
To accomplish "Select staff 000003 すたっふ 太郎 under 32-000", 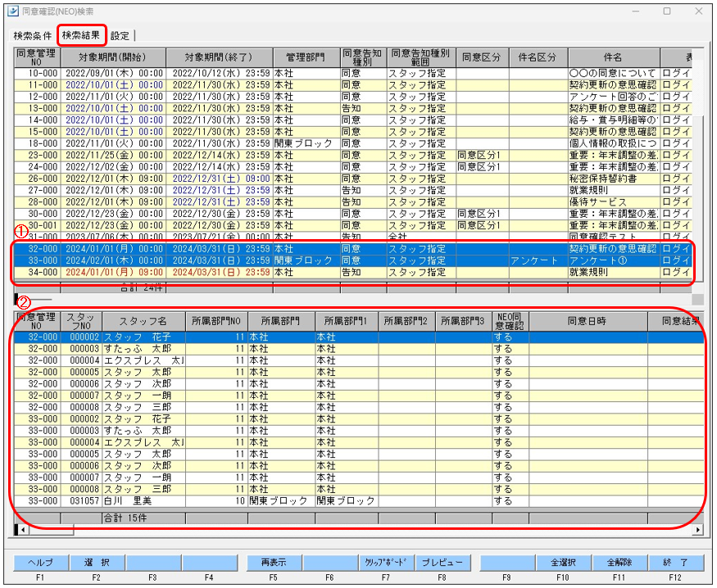I will point(359,349).
